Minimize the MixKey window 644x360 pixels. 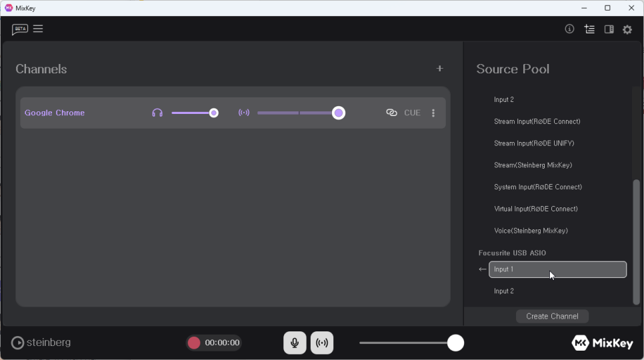[x=584, y=8]
